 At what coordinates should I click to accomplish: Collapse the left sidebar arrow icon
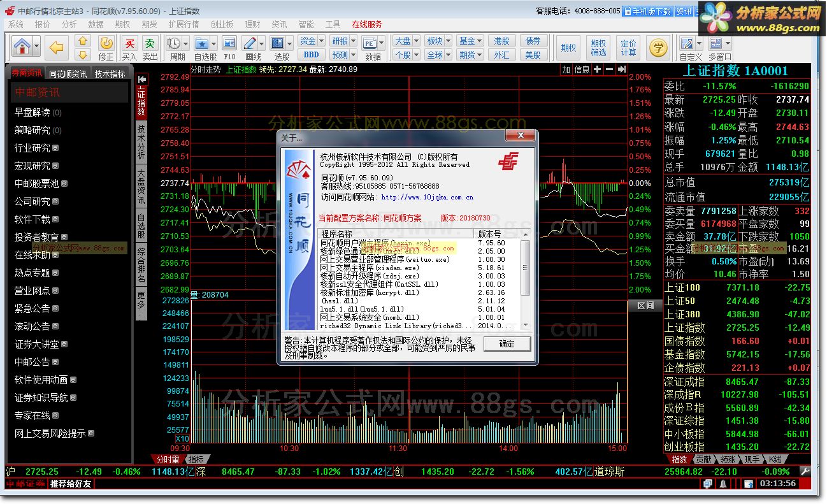[x=141, y=78]
